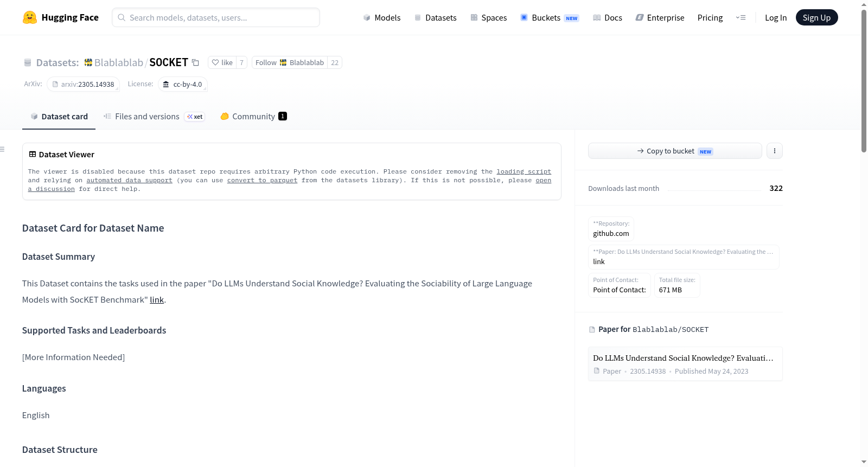868x467 pixels.
Task: Open the arxiv:2305.14938 tag
Action: 83,85
